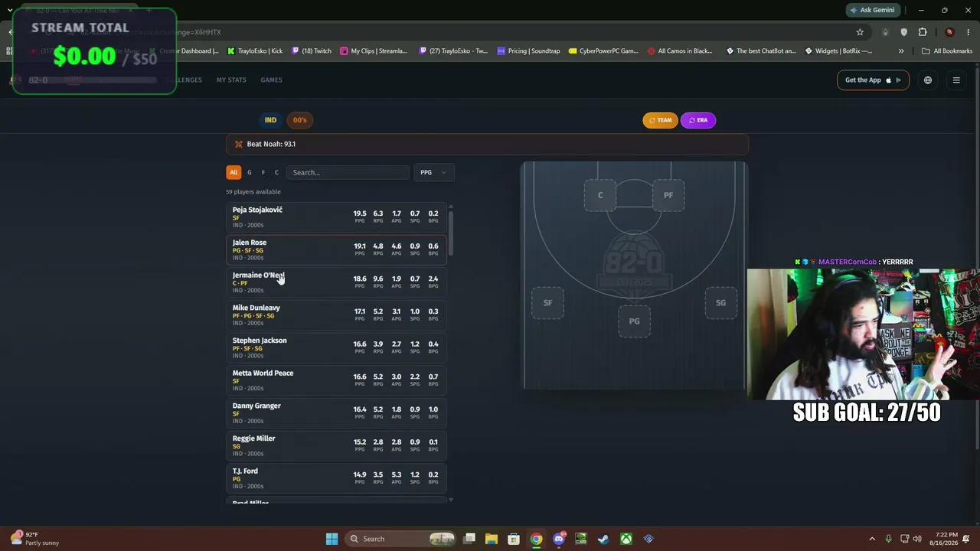Open the CyberPowerPC bookmark
Screen dimensions: 980x551
603,51
